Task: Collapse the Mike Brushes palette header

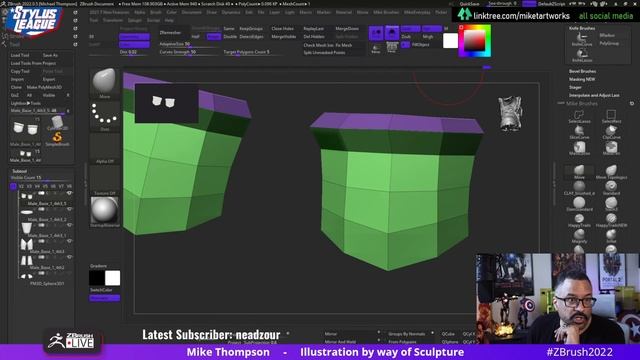Action: 582,103
